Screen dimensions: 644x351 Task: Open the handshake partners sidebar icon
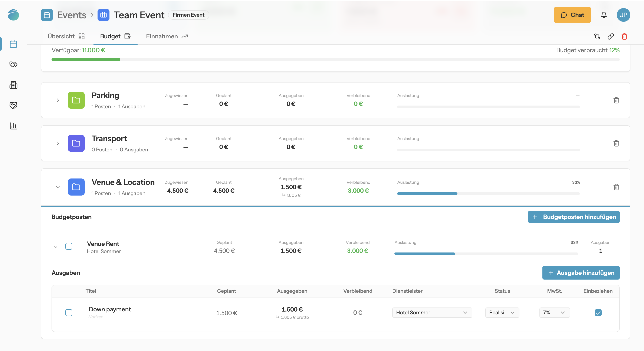click(x=13, y=105)
